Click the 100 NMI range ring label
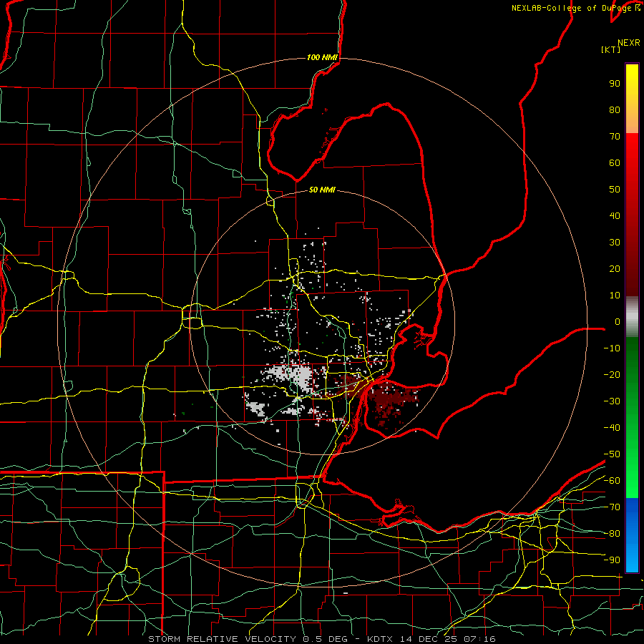Image resolution: width=644 pixels, height=644 pixels. [322, 57]
